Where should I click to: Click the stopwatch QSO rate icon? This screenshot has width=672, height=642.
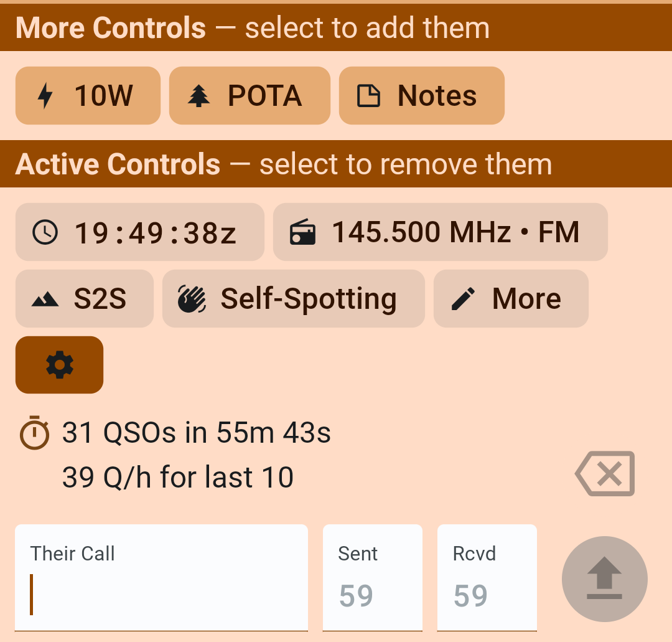coord(35,432)
